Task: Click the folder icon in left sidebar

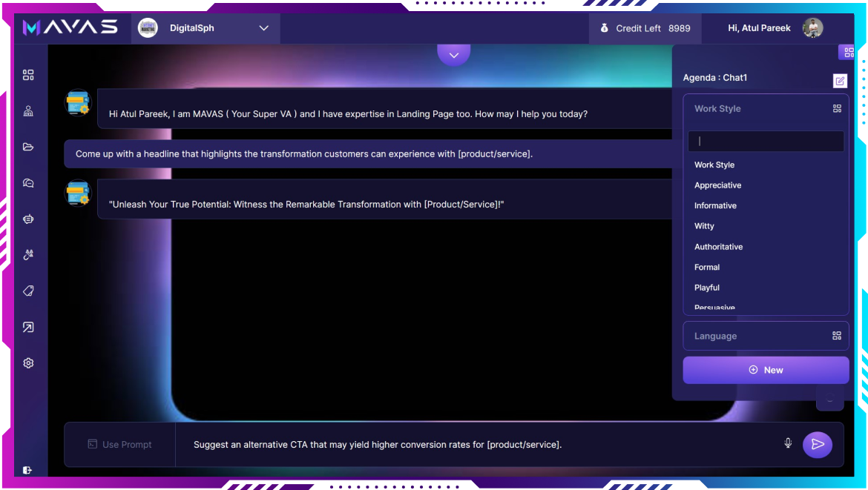Action: [x=28, y=147]
